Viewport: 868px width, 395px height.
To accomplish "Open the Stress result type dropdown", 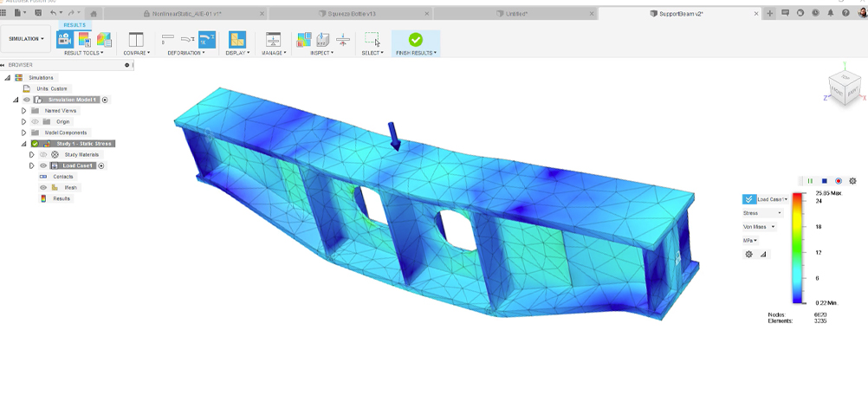I will [x=761, y=212].
